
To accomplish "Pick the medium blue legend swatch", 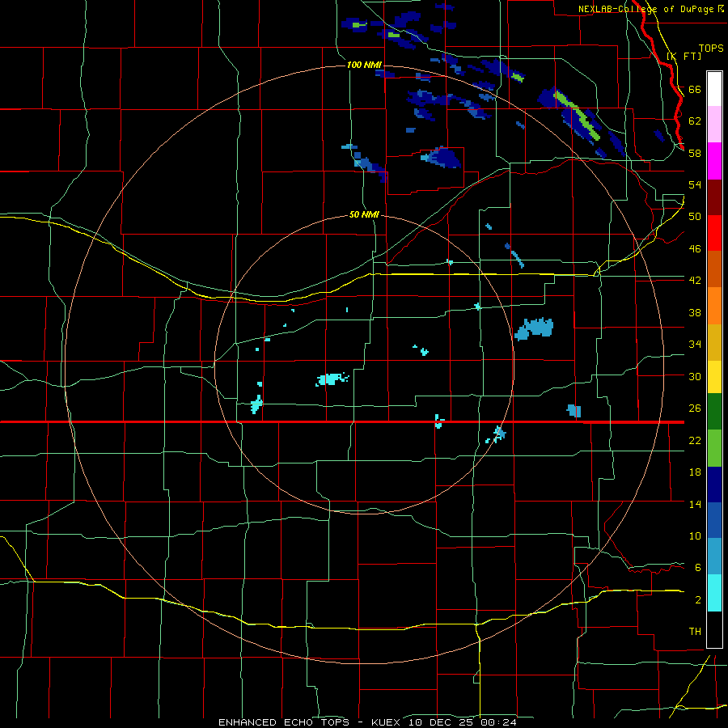I will pos(714,520).
